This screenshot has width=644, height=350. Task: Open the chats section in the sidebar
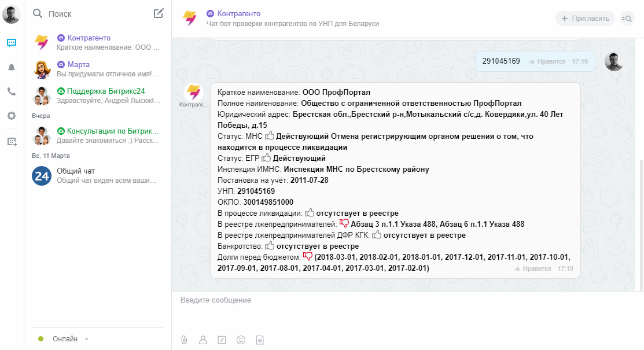12,43
